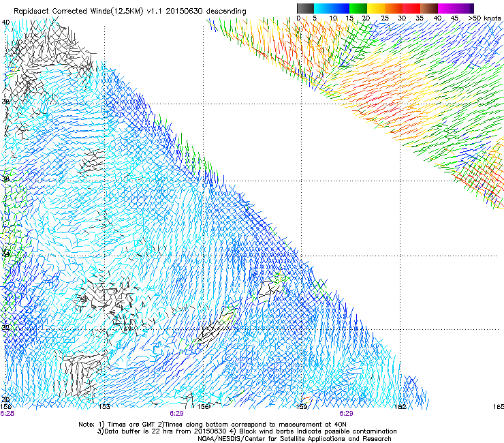Click the latitude axis label '32'

point(5,328)
